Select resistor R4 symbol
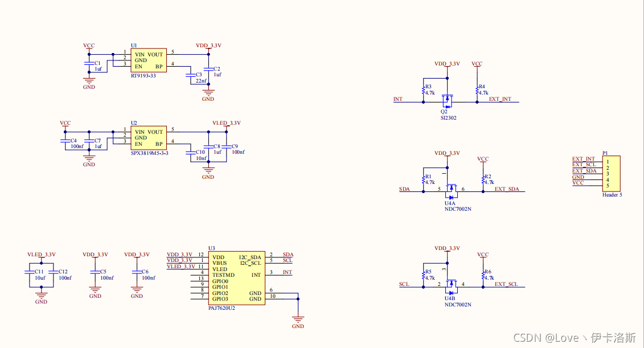The height and width of the screenshot is (348, 644). pos(477,90)
